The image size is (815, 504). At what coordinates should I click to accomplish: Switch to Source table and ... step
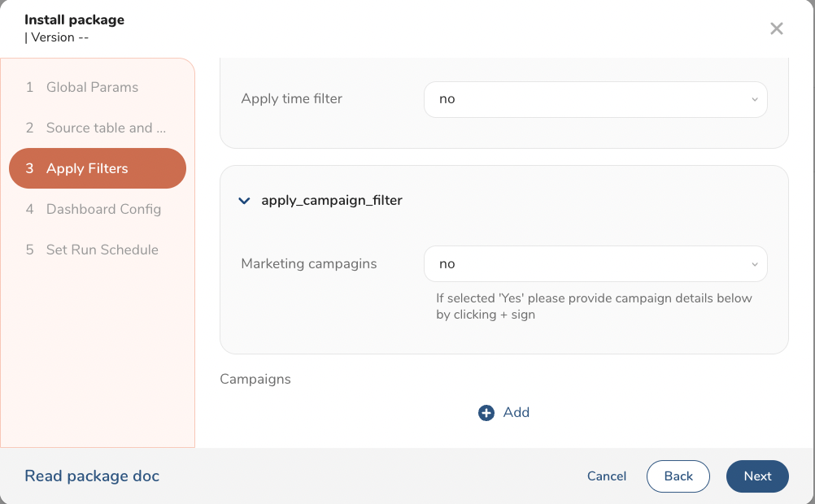(106, 128)
